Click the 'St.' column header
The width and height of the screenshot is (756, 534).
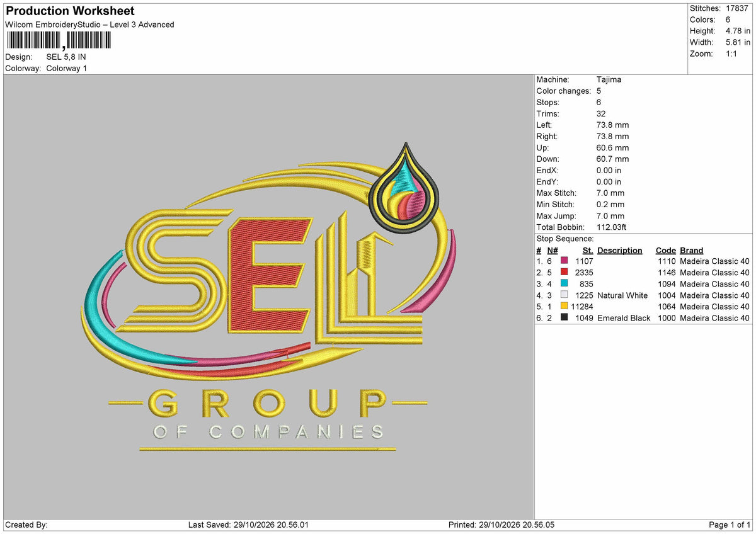(588, 251)
